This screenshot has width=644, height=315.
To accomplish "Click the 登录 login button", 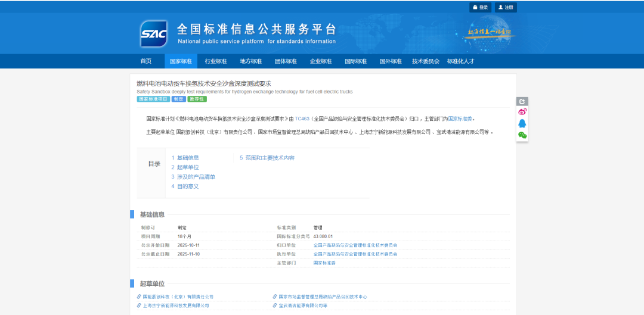I will coord(480,7).
